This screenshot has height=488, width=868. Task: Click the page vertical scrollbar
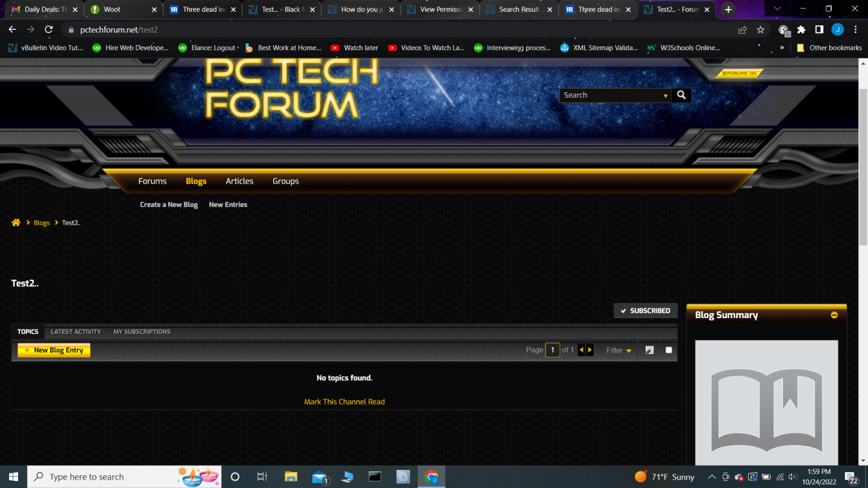tap(863, 181)
